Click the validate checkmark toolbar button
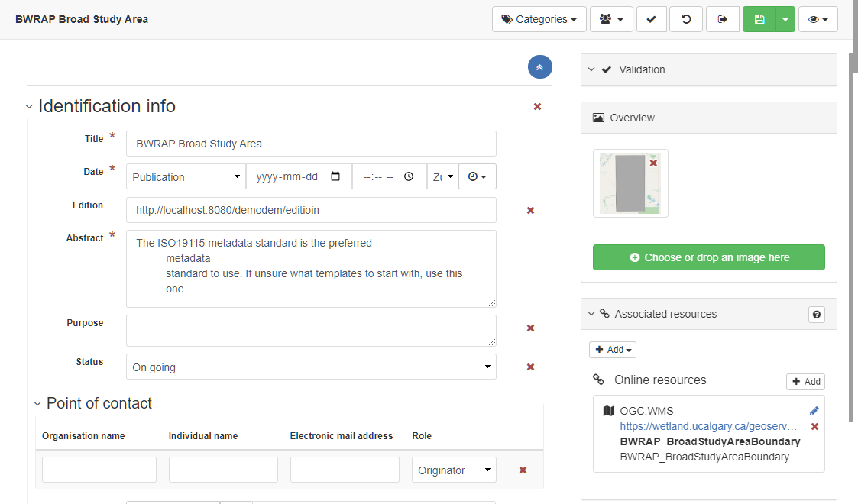Image resolution: width=858 pixels, height=504 pixels. [651, 19]
